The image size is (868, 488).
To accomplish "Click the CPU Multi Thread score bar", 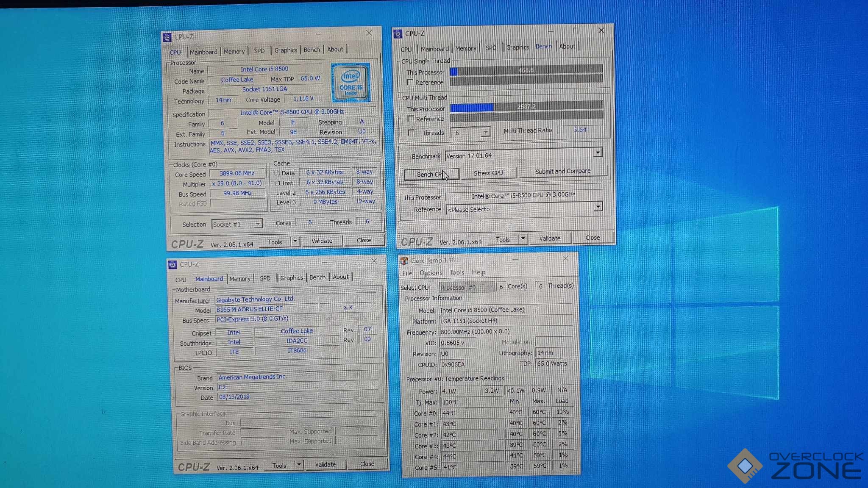I will tap(526, 107).
